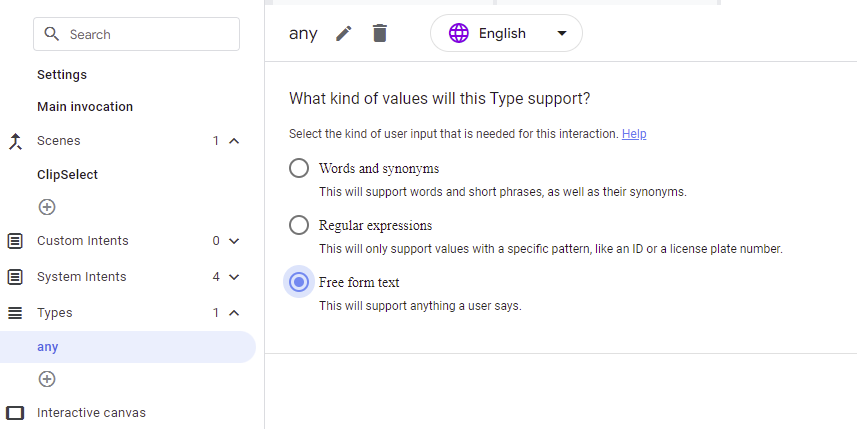This screenshot has width=857, height=429.
Task: Click the Interactive canvas icon
Action: click(x=15, y=413)
